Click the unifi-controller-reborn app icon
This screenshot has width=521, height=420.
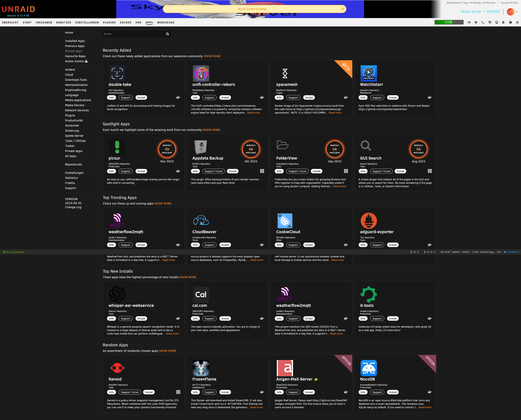[x=201, y=73]
